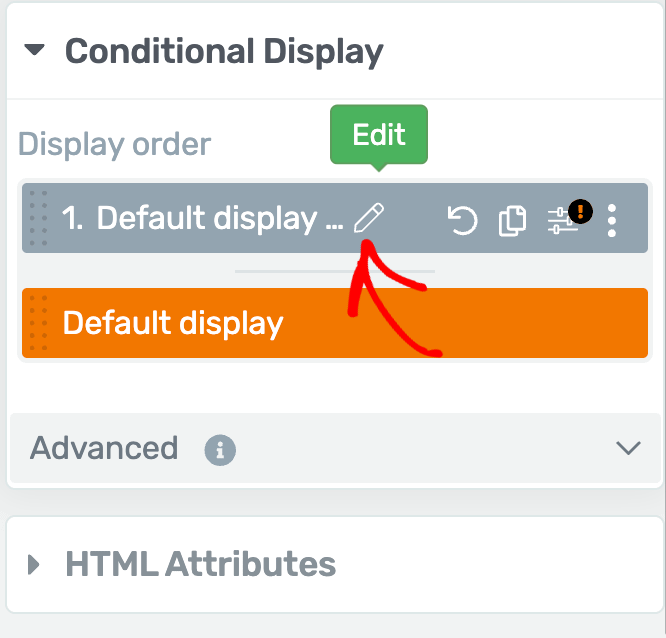This screenshot has width=666, height=638.
Task: Collapse the Conditional Display section arrow
Action: coord(34,50)
